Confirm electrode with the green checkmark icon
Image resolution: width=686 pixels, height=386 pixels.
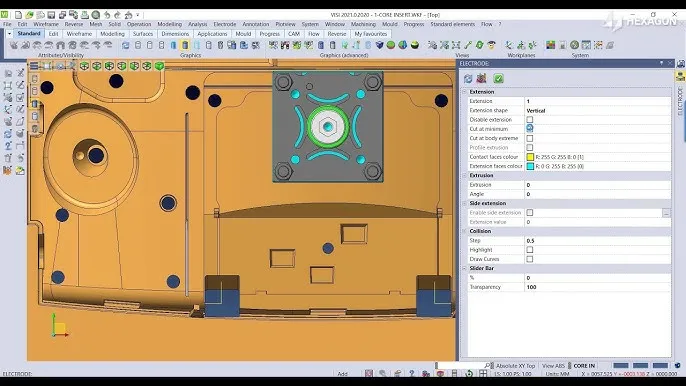tap(498, 78)
